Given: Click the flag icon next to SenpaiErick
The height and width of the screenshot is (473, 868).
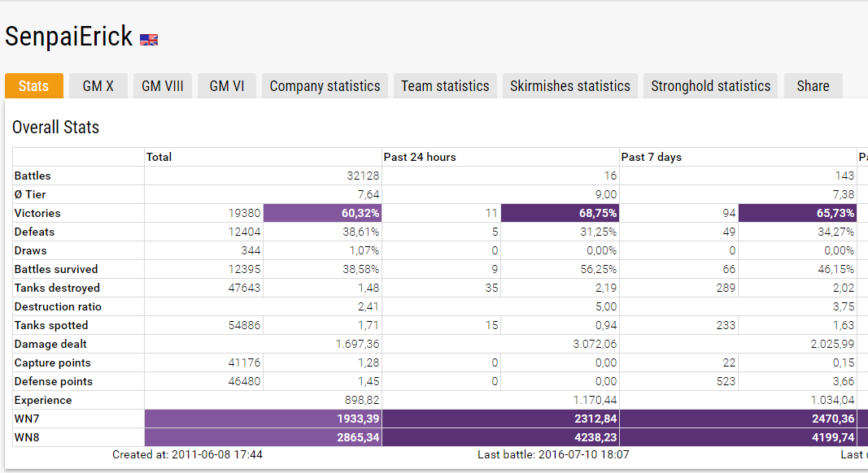Looking at the screenshot, I should [x=148, y=39].
